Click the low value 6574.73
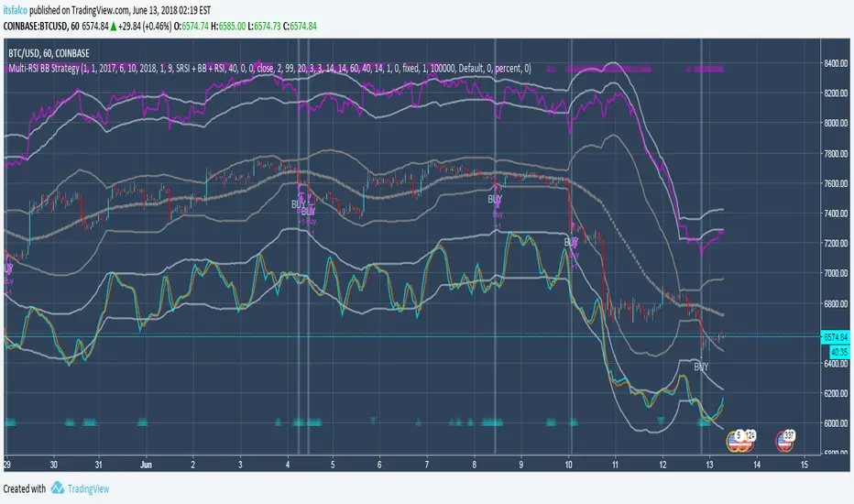This screenshot has width=854, height=504. click(267, 27)
